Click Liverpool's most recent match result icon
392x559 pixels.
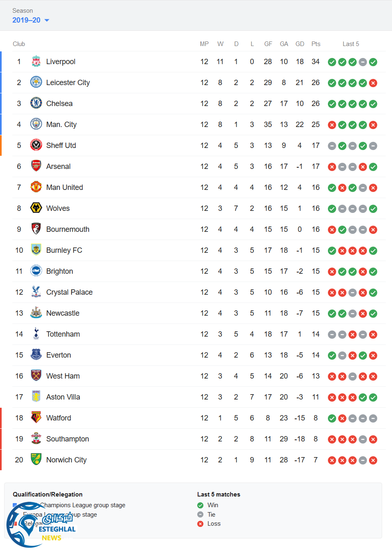pyautogui.click(x=373, y=62)
